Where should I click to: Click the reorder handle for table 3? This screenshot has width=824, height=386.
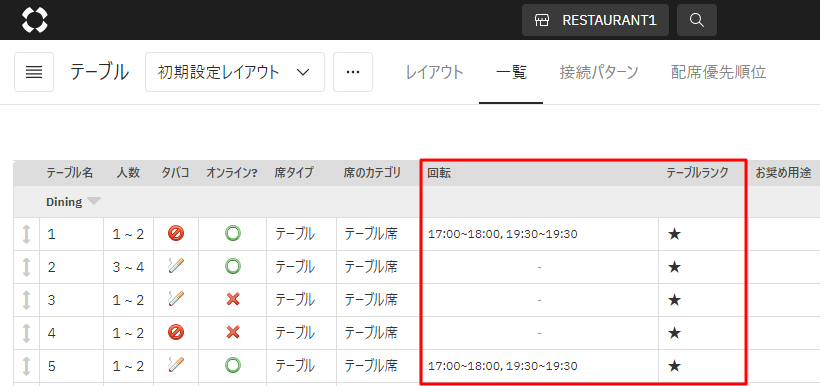(x=26, y=300)
